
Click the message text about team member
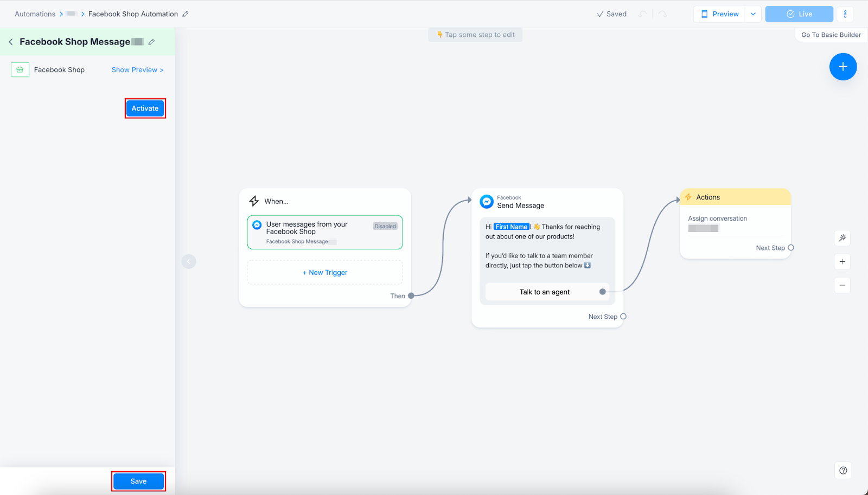pyautogui.click(x=539, y=261)
